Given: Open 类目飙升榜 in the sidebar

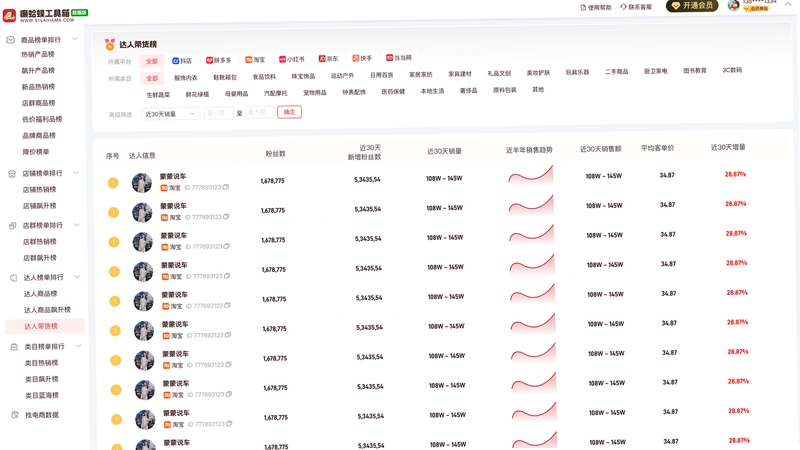Looking at the screenshot, I should coord(41,380).
